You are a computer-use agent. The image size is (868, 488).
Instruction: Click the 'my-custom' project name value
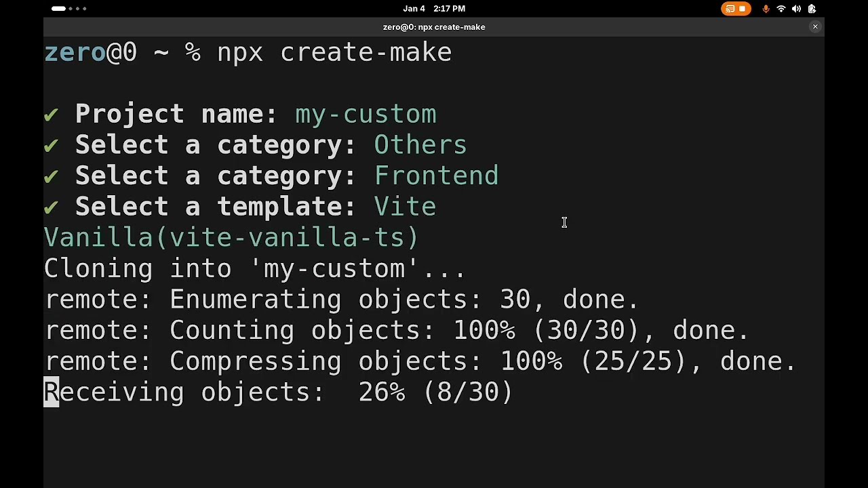pos(366,114)
